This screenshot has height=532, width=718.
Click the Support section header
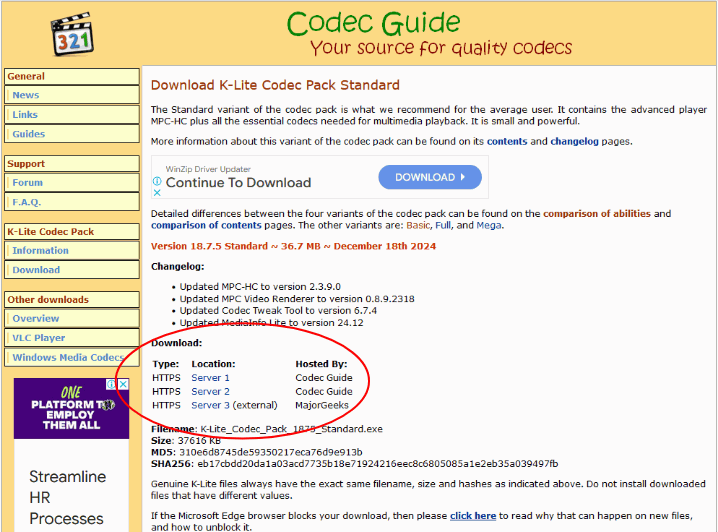click(x=72, y=163)
